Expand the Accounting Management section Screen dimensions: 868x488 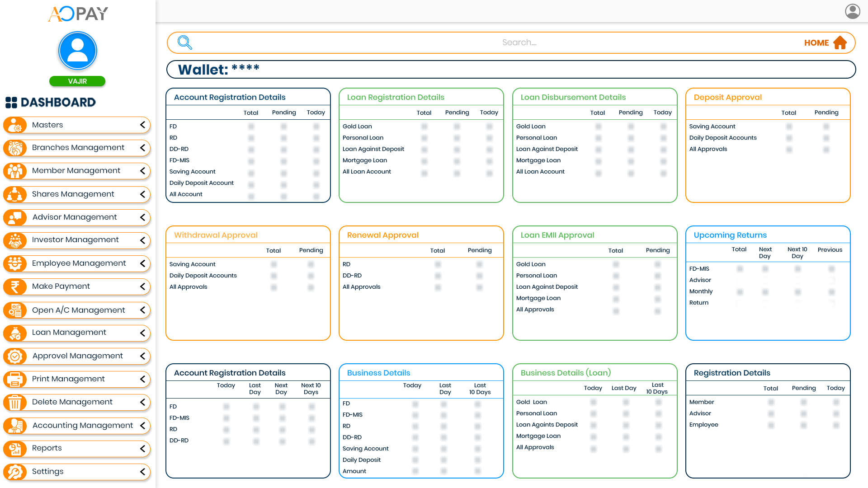[x=143, y=426]
